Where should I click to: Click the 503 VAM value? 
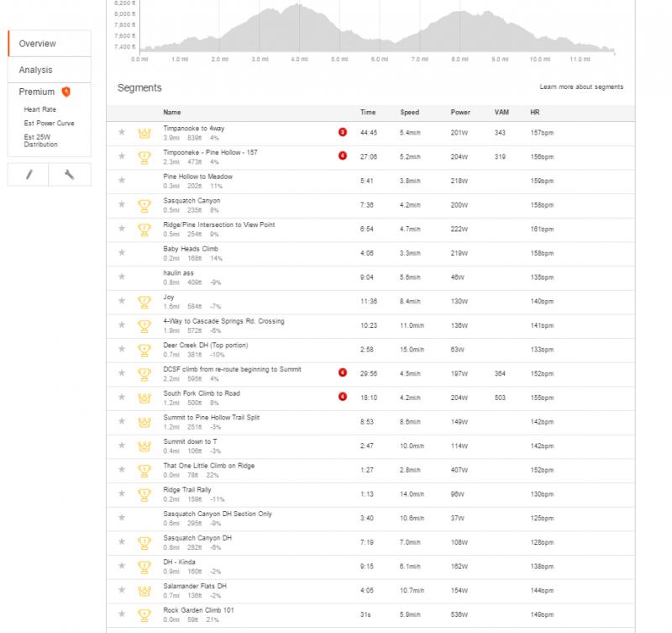[500, 398]
